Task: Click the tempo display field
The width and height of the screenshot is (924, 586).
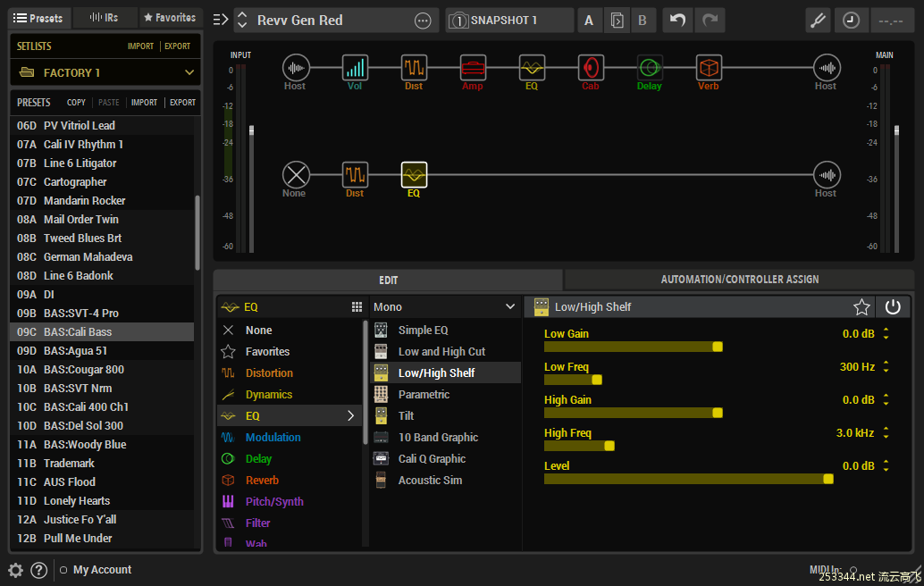Action: (x=890, y=21)
